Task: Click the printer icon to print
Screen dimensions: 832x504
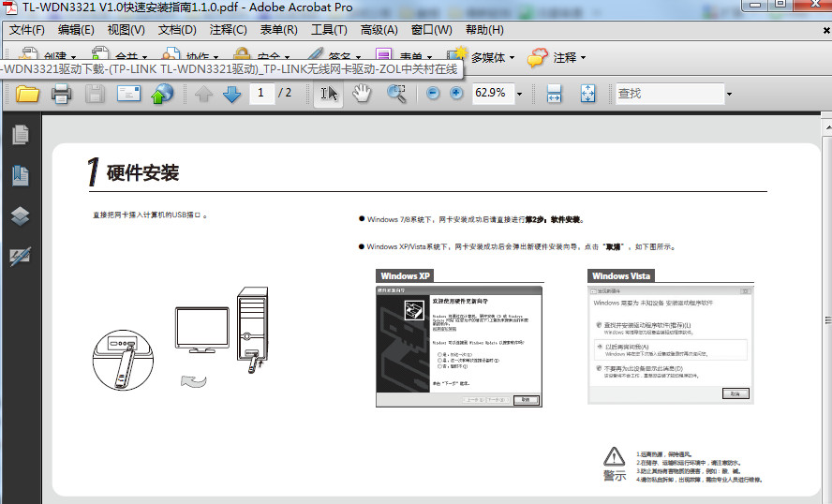Action: pos(61,94)
